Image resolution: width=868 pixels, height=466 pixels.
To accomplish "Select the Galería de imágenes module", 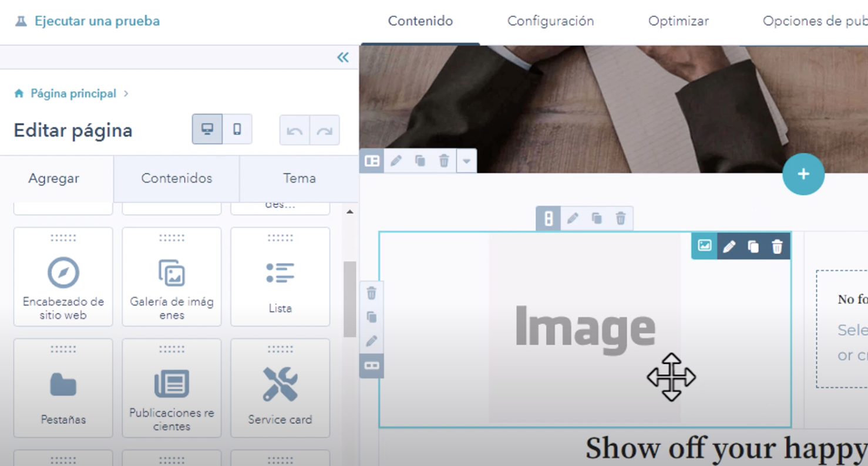I will 171,276.
